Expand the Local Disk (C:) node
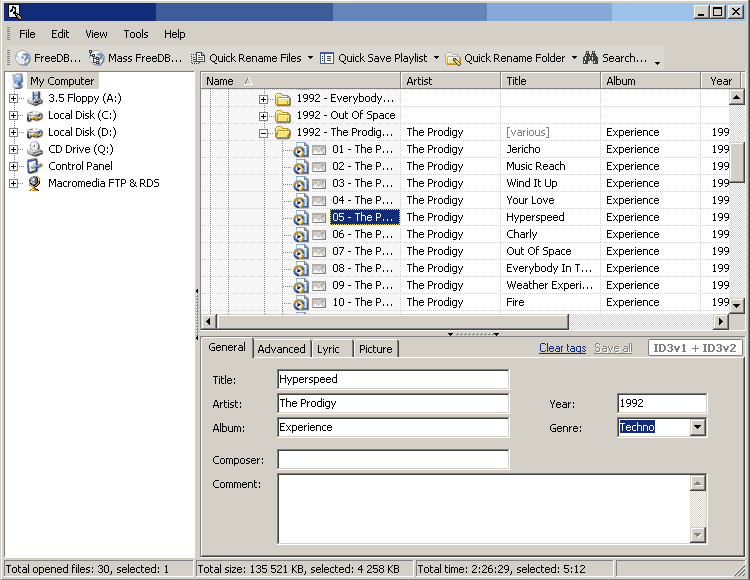This screenshot has width=750, height=580. click(x=13, y=115)
